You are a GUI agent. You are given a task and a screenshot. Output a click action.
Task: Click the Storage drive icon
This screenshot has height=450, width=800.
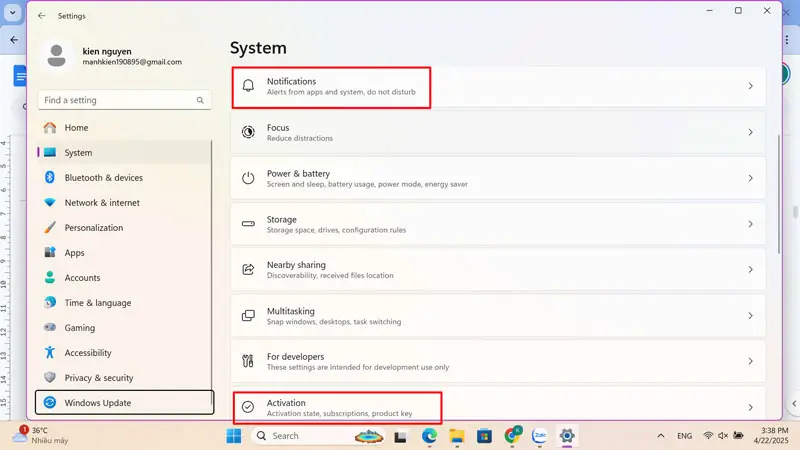pos(248,224)
